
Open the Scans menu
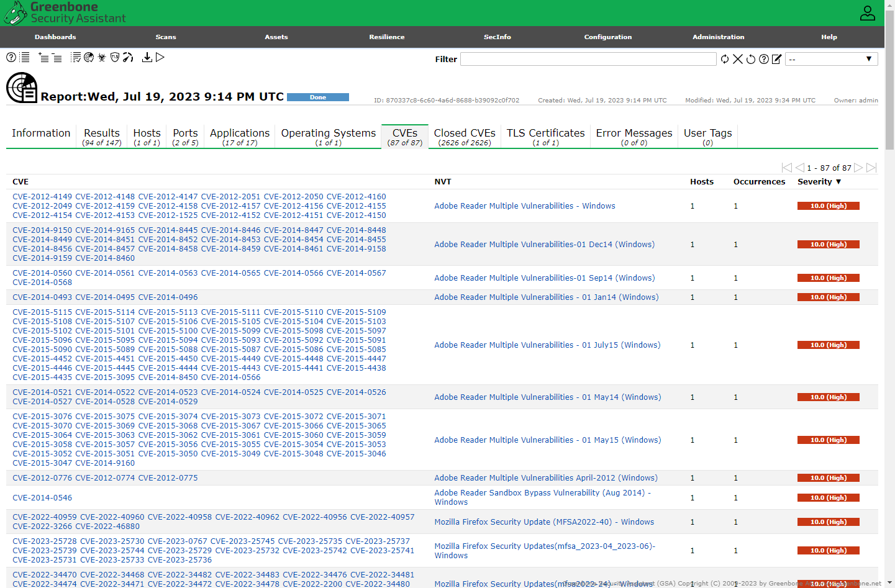tap(166, 37)
